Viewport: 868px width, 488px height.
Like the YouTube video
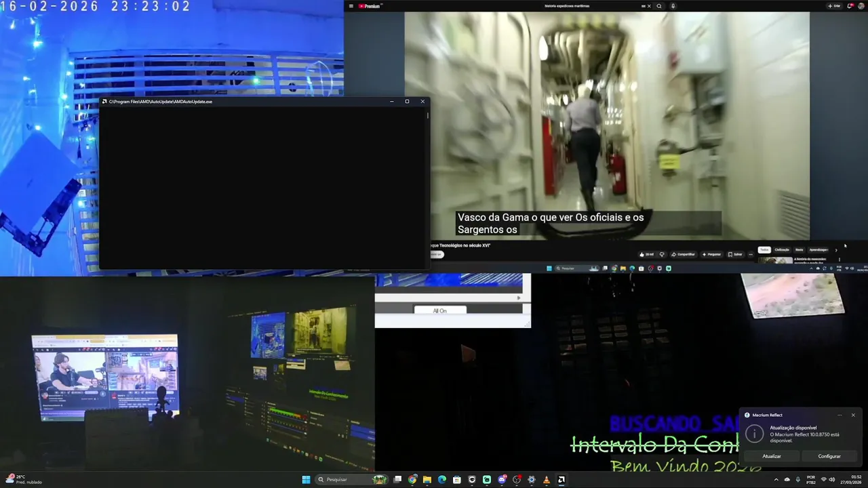coord(646,255)
